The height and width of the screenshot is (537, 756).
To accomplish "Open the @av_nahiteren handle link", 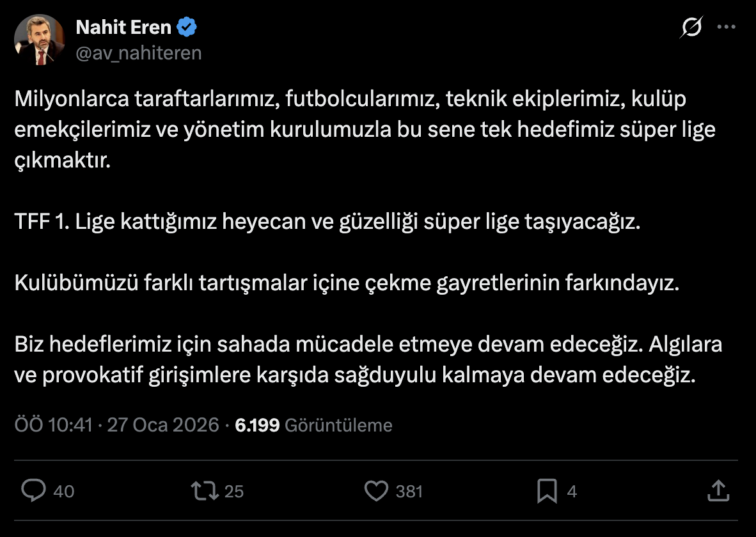I will pos(139,53).
